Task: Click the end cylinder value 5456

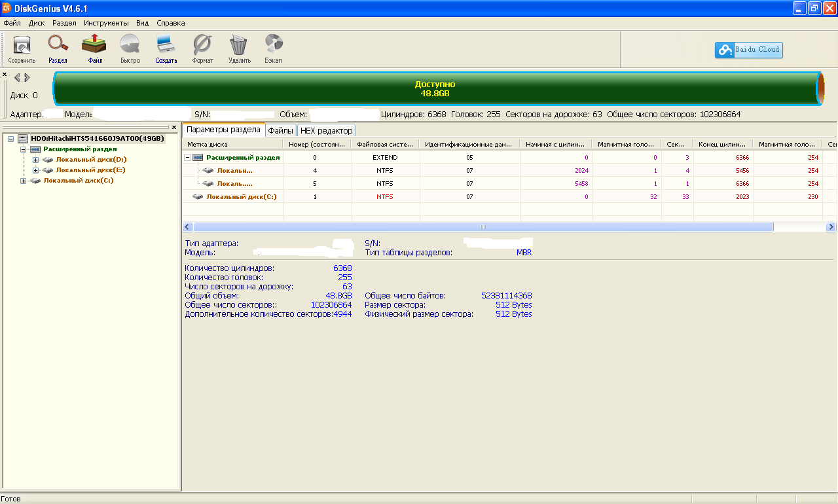Action: [x=742, y=171]
